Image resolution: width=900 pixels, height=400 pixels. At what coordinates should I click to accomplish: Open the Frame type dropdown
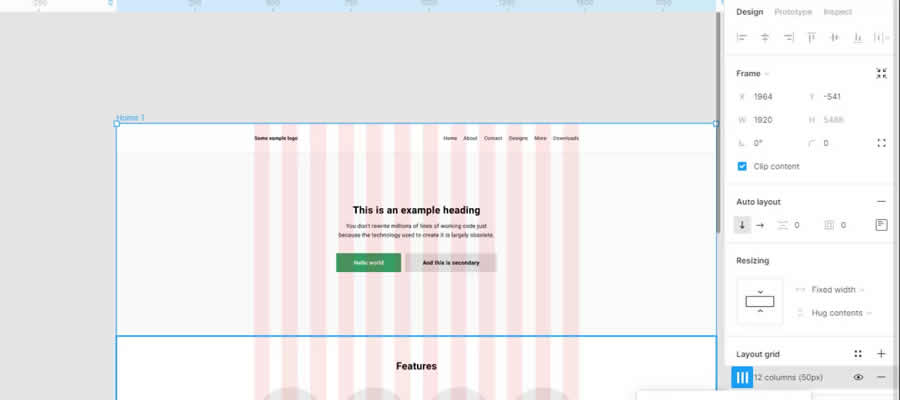[753, 73]
